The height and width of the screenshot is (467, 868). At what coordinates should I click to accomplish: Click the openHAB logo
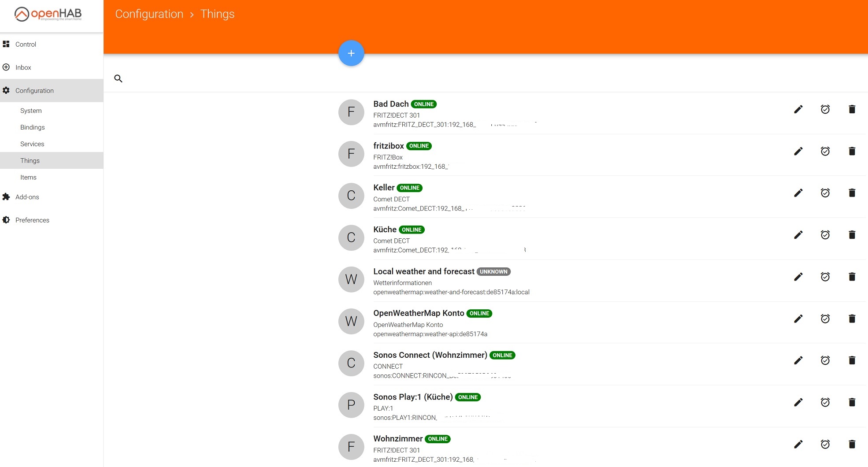[x=48, y=14]
